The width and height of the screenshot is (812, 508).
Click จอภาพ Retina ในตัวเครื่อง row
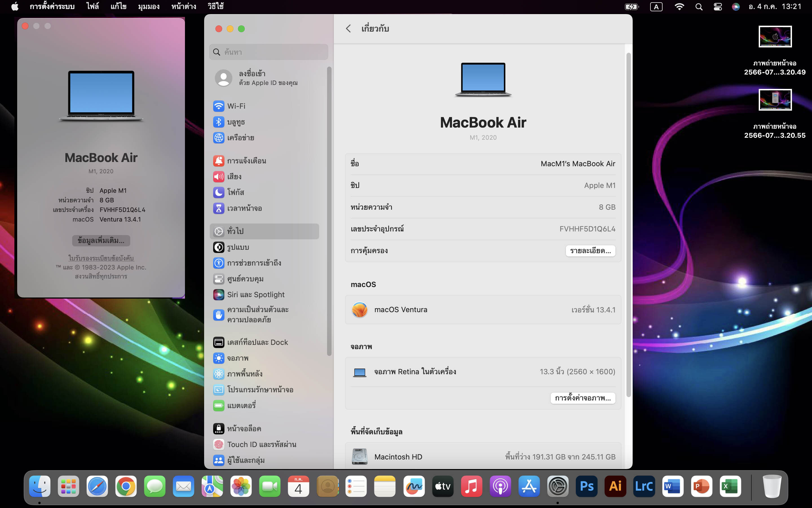pos(483,372)
